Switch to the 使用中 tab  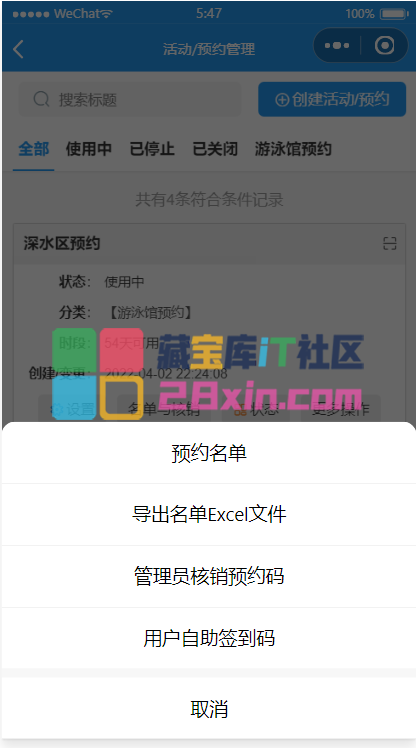pyautogui.click(x=89, y=149)
